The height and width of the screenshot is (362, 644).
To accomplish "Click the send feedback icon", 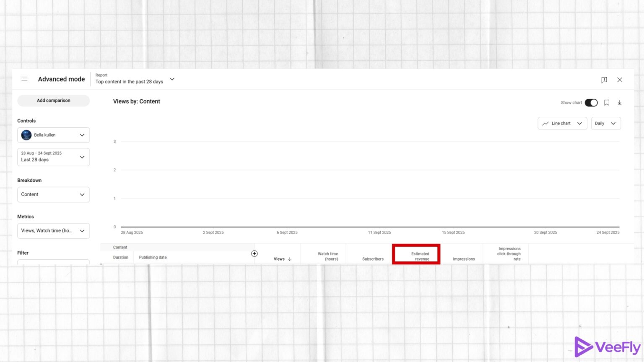I will pos(604,80).
